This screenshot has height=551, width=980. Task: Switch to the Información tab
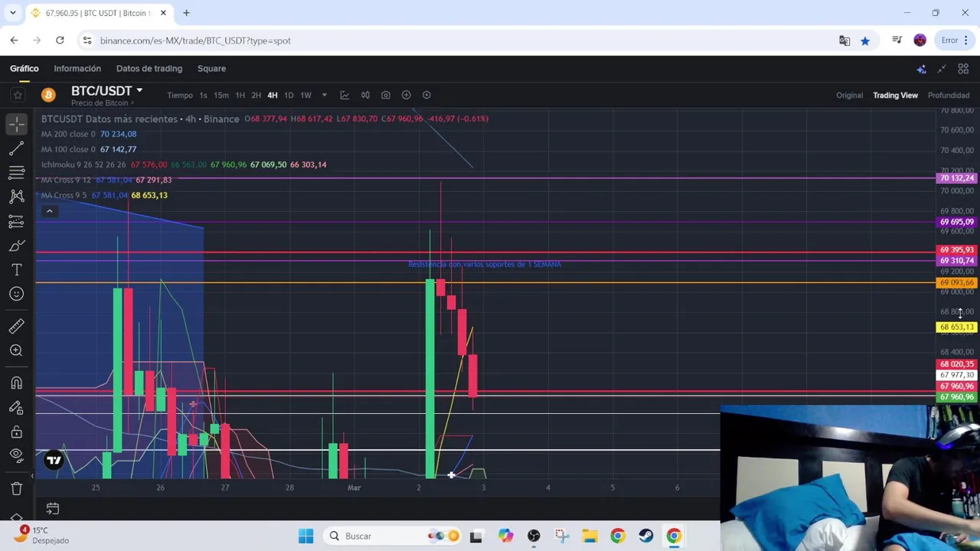tap(77, 68)
